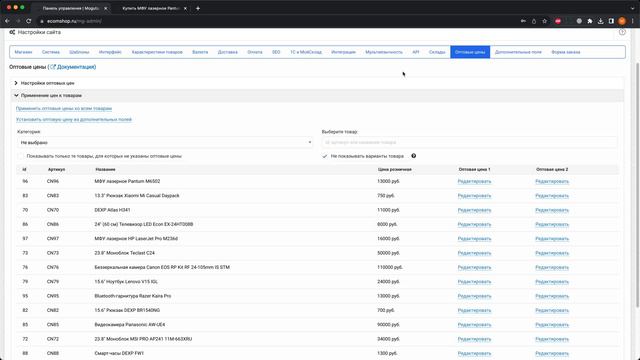Click the page vertical scrollbar

point(638,184)
